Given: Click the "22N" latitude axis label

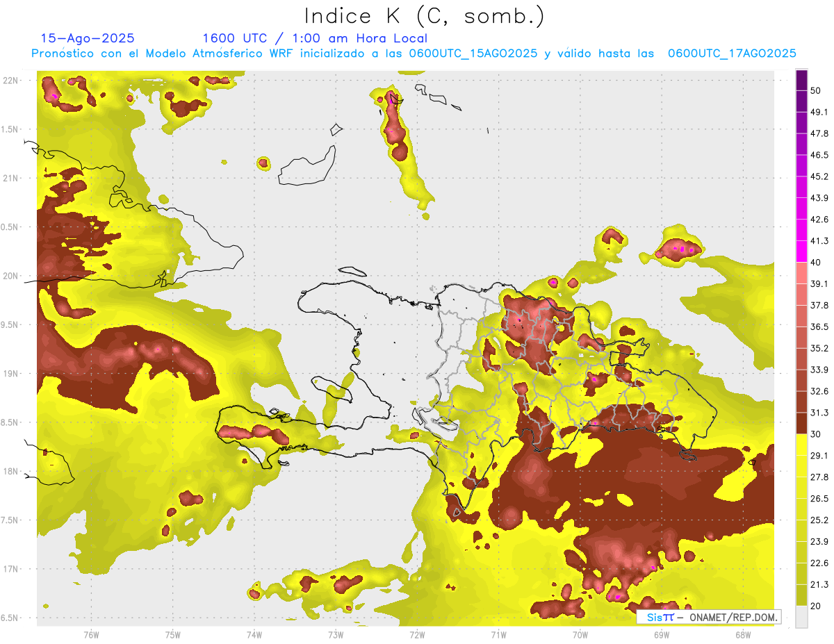Looking at the screenshot, I should [11, 81].
